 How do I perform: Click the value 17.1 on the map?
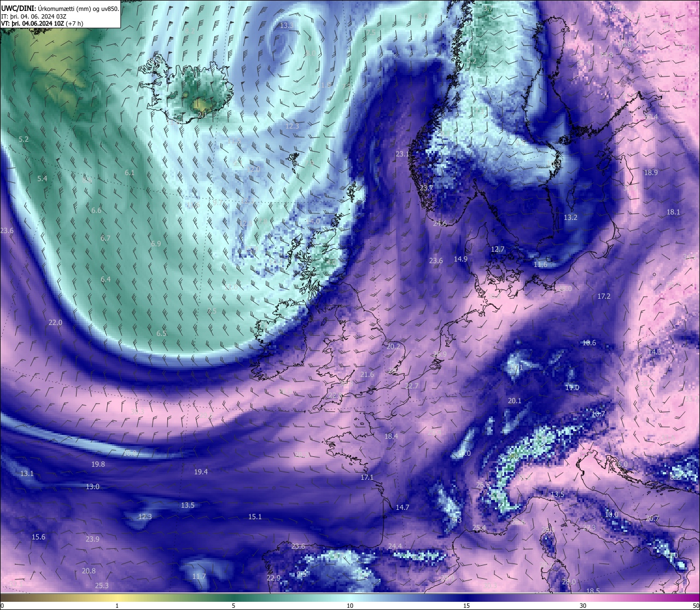[x=367, y=477]
